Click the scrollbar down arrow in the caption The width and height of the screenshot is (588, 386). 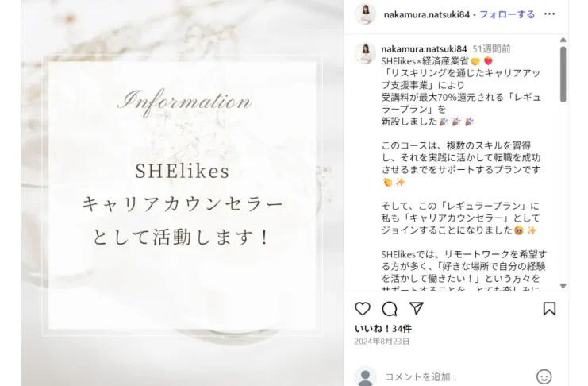563,286
